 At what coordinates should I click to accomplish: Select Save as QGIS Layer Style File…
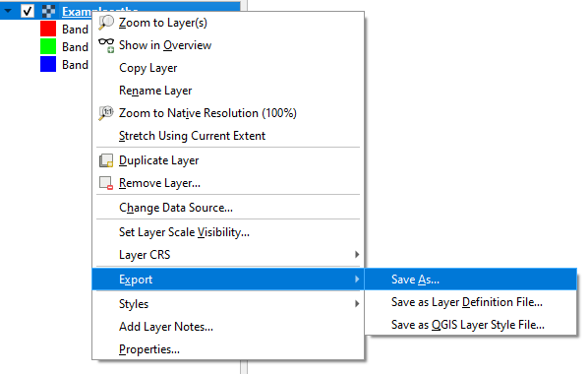coord(470,325)
